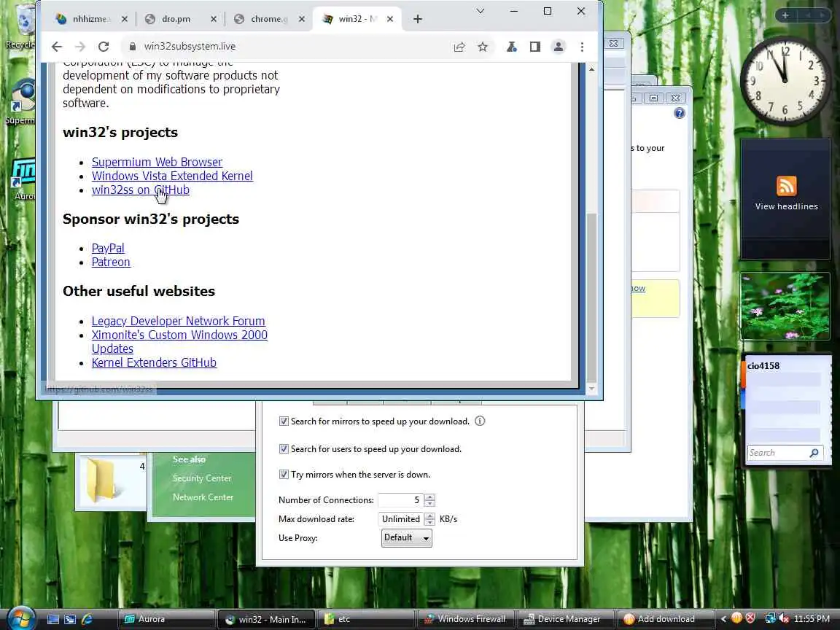
Task: Open the Chrome Labs flask icon
Action: pos(512,47)
